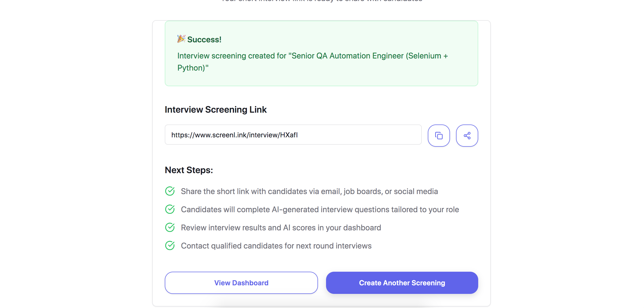Screen dimensions: 644x308
Task: Click the party popper Success emoji
Action: point(181,39)
